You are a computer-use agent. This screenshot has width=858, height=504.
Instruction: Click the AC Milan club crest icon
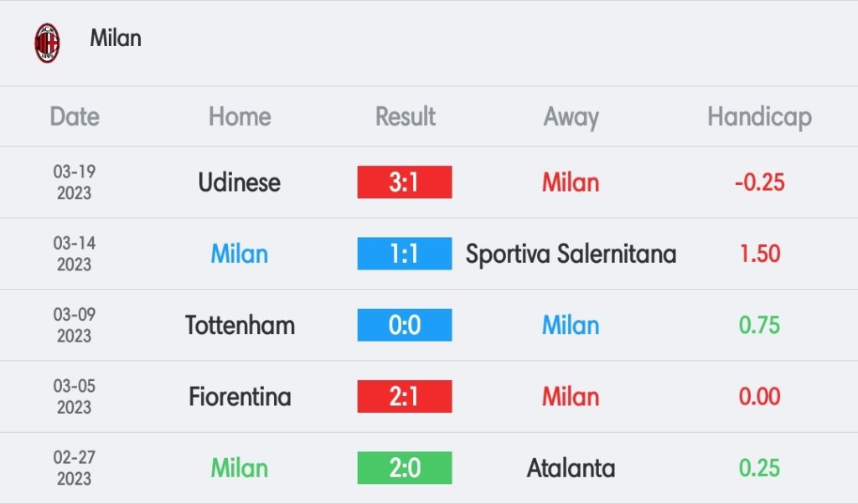(47, 43)
